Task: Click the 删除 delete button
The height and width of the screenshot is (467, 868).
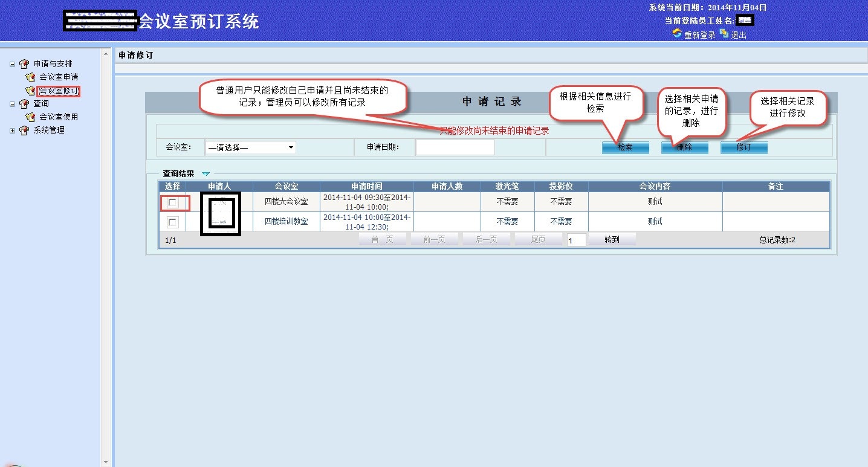Action: point(685,147)
